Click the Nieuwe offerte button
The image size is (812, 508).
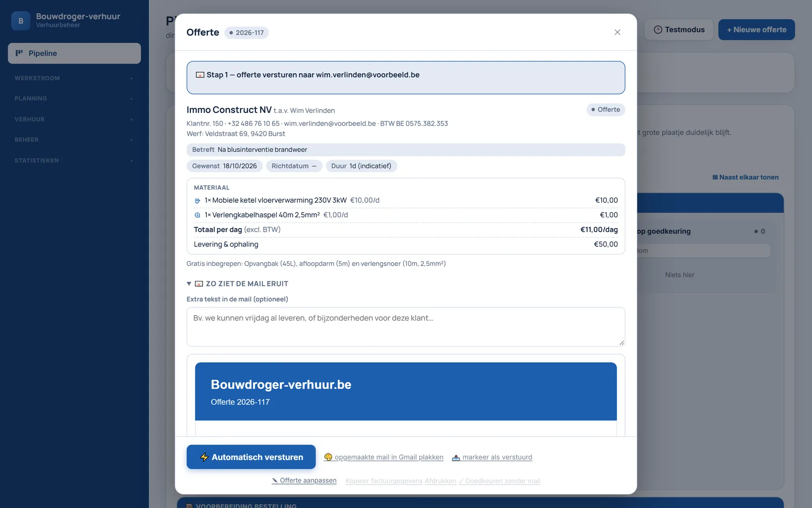point(757,29)
